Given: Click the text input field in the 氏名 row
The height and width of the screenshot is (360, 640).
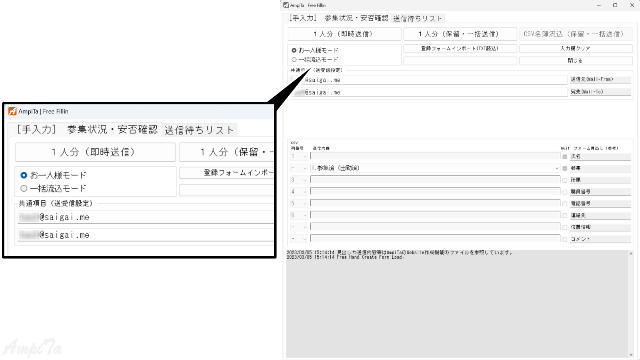Looking at the screenshot, I should coord(435,156).
